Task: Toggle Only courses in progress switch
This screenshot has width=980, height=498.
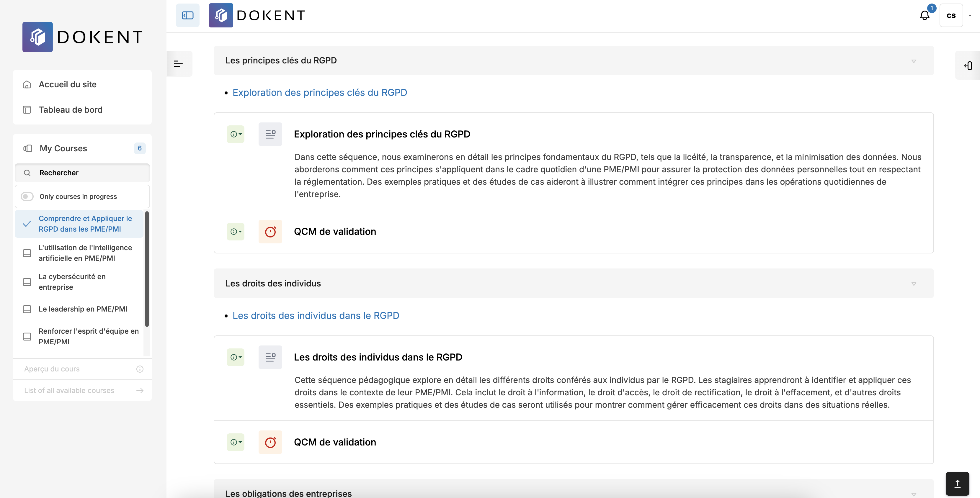Action: 27,196
